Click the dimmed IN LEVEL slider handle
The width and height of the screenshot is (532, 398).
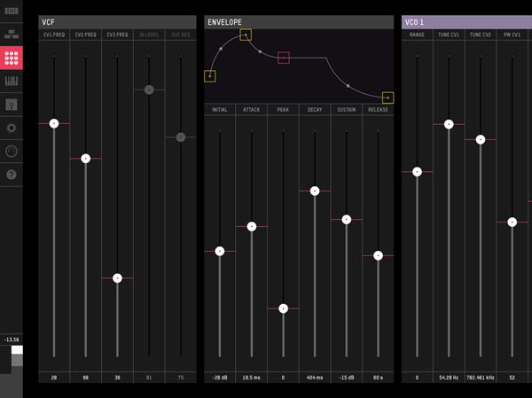149,90
